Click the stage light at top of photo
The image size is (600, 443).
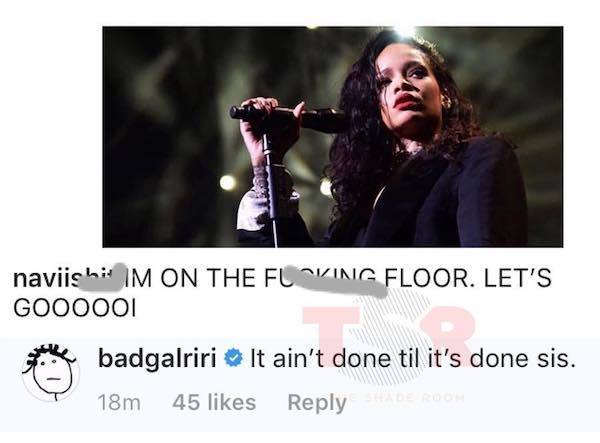tap(403, 31)
